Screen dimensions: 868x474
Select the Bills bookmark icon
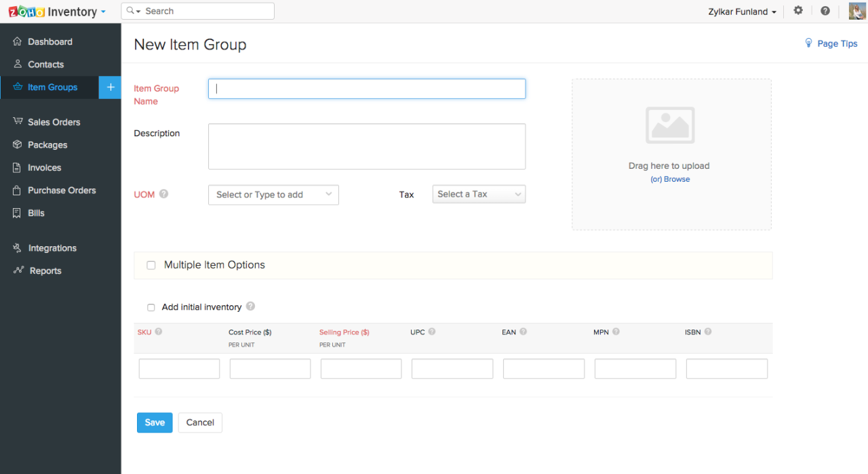[x=16, y=213]
